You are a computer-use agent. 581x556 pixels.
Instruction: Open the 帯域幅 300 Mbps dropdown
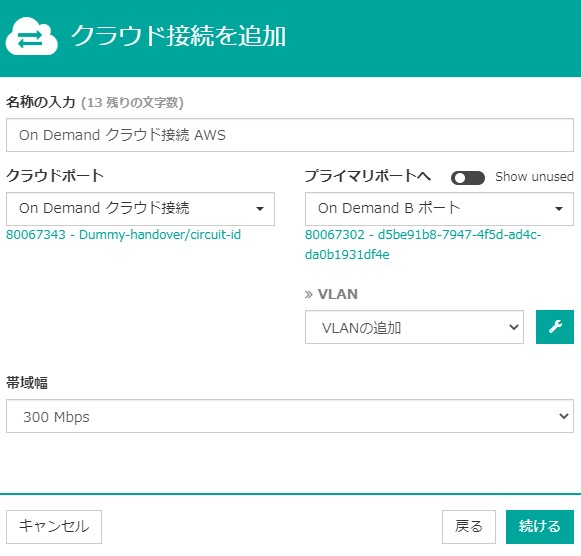290,416
